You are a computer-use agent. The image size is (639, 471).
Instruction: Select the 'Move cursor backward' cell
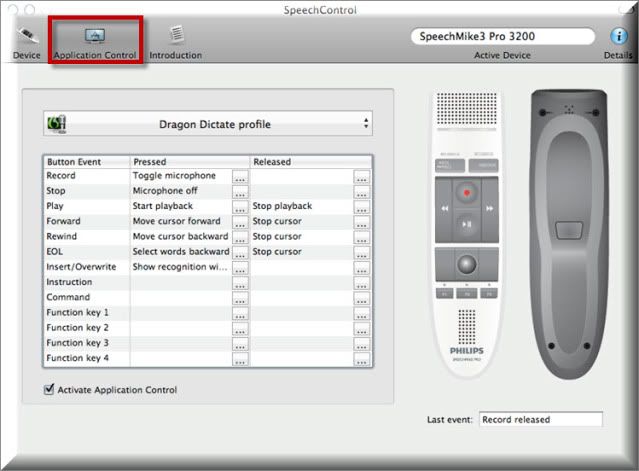click(180, 236)
